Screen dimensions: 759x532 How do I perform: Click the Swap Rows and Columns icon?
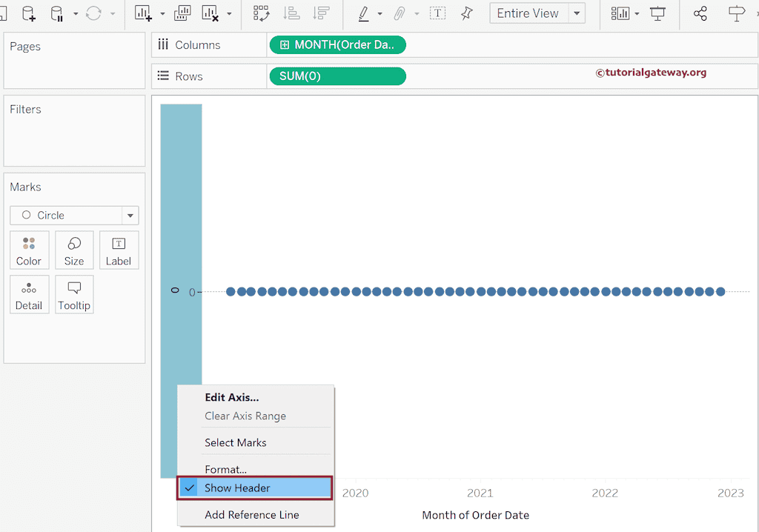point(262,13)
